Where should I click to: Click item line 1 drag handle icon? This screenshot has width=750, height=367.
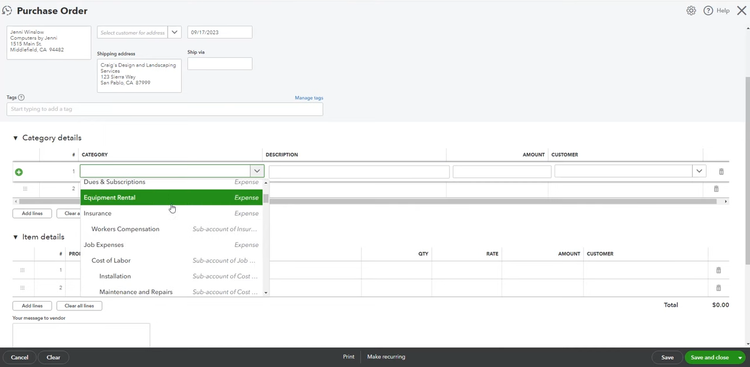pos(22,270)
